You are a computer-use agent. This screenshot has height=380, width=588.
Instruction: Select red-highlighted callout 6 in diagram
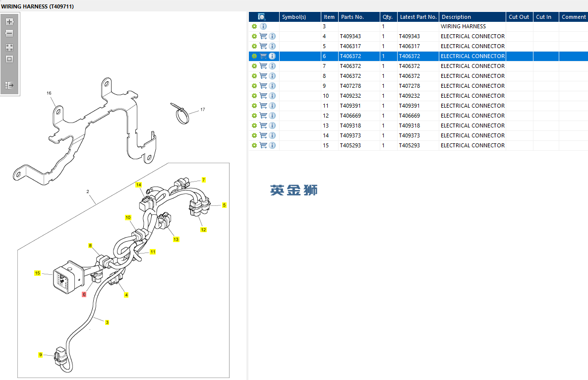coord(84,295)
